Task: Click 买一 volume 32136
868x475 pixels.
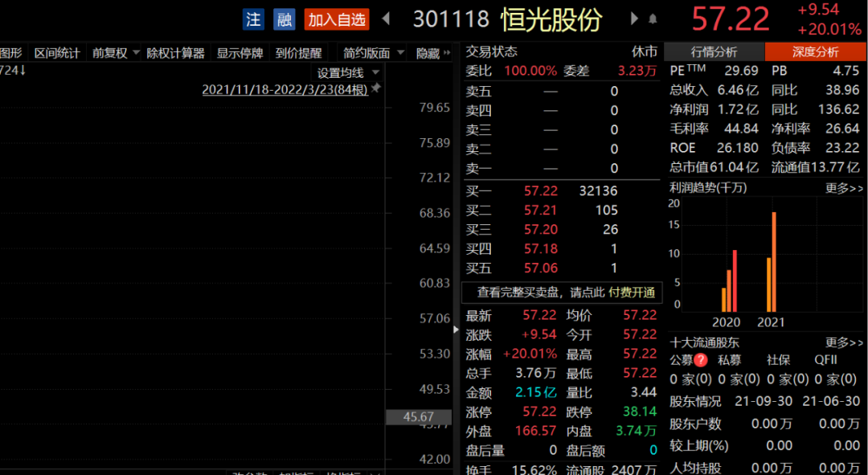Action: click(x=599, y=191)
